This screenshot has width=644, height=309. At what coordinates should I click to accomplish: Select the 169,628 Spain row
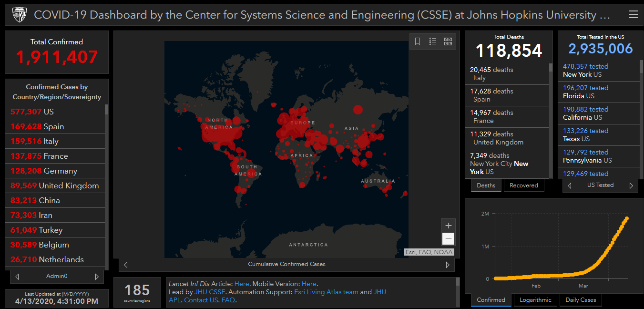coord(55,126)
